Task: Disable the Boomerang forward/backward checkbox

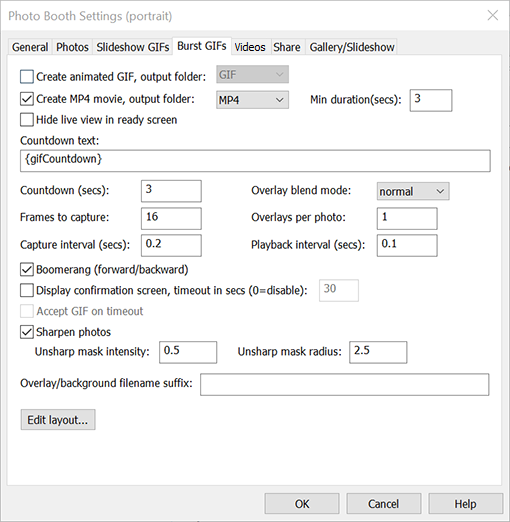Action: click(27, 269)
